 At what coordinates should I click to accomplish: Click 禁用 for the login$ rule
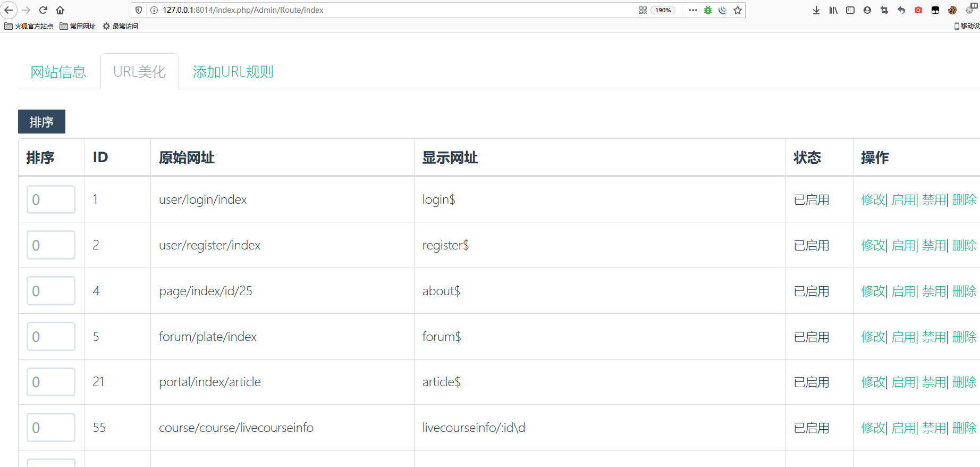point(934,199)
